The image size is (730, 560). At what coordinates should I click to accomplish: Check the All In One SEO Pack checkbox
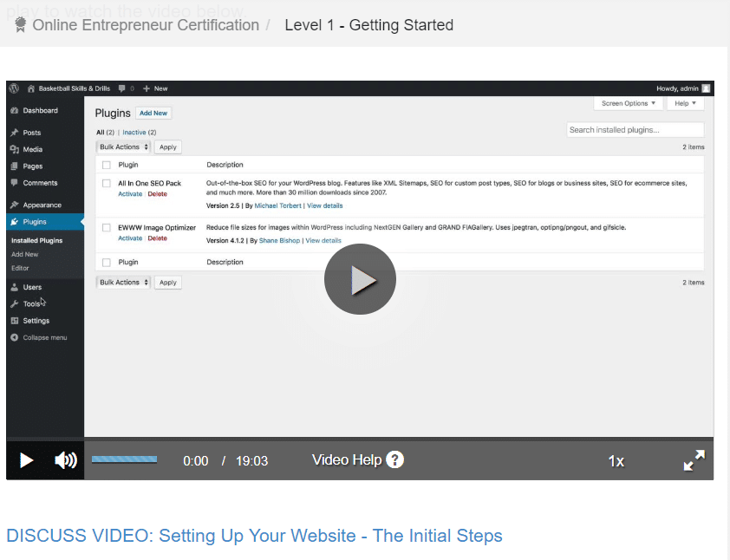[107, 184]
